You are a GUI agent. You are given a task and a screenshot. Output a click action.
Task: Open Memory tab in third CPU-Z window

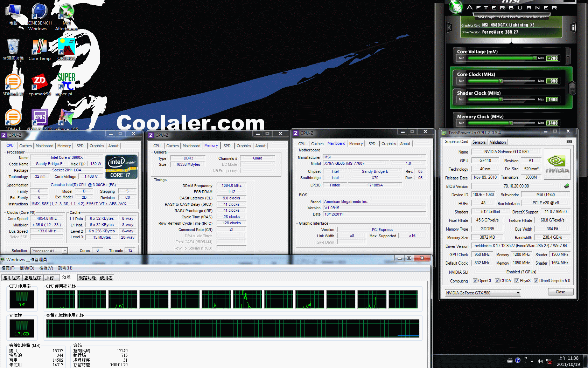pyautogui.click(x=356, y=144)
